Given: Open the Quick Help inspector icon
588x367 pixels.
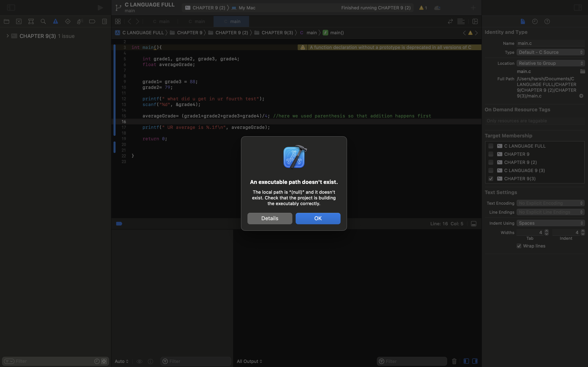Looking at the screenshot, I should pyautogui.click(x=547, y=21).
